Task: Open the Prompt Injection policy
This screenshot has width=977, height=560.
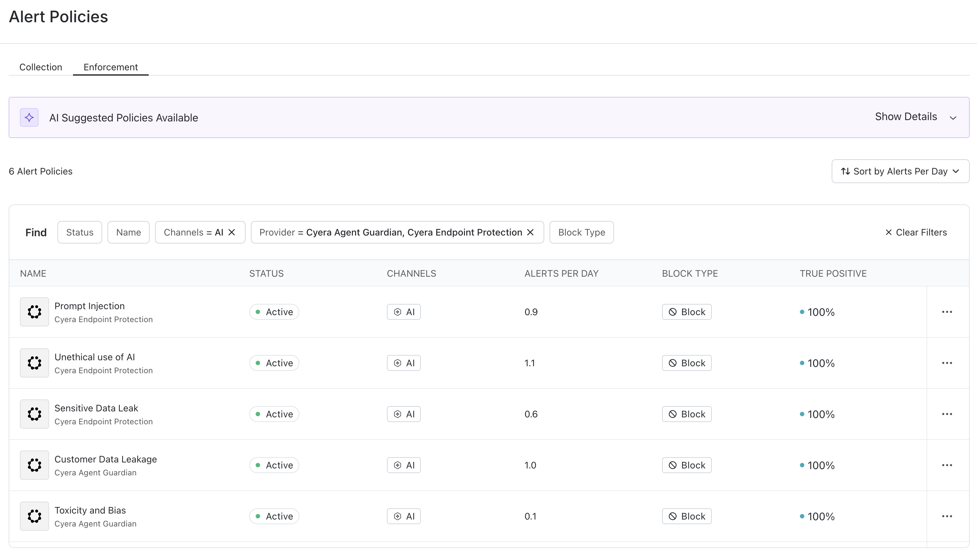Action: pos(90,306)
